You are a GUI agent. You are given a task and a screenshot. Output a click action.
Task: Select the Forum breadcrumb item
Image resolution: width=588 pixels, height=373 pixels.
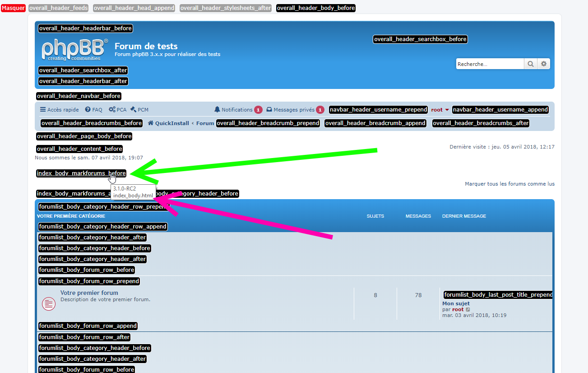point(205,123)
